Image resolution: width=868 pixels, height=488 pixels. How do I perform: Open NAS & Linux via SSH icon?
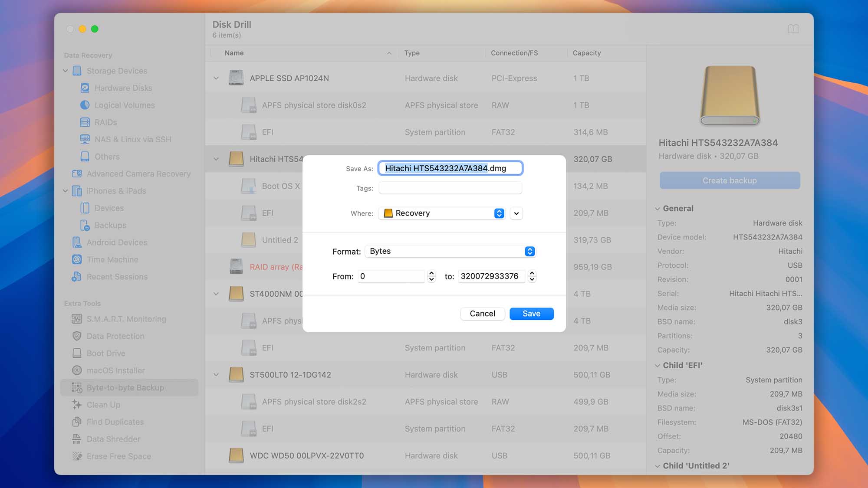click(85, 139)
